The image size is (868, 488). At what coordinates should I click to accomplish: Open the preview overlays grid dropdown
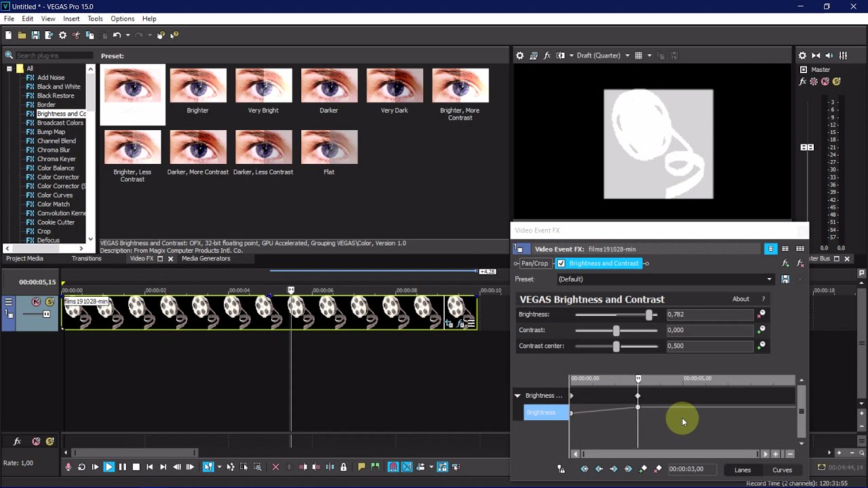tap(649, 56)
